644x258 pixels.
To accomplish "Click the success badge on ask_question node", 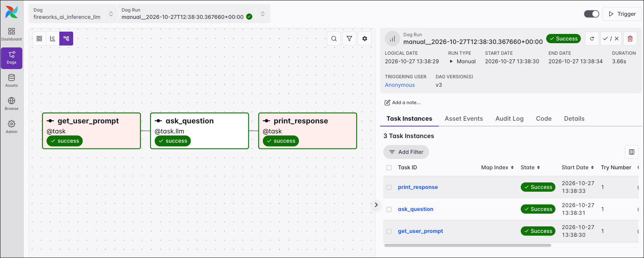I will (173, 141).
